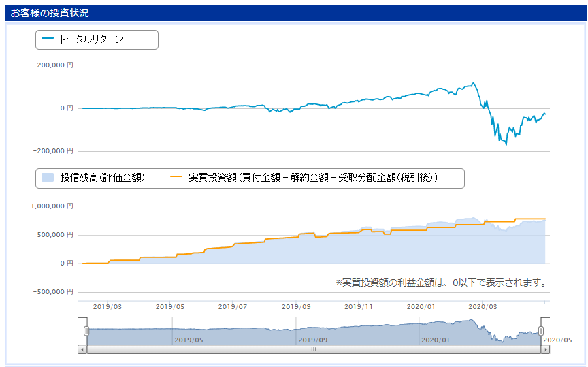Viewport: 588px width, 367px height.
Task: Click the total return line lowest trough
Action: 506,144
